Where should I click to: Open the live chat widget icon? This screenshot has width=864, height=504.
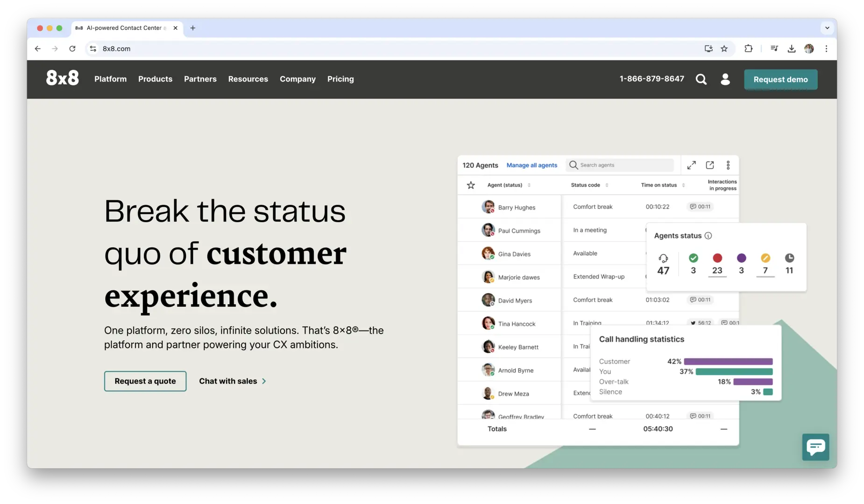815,447
